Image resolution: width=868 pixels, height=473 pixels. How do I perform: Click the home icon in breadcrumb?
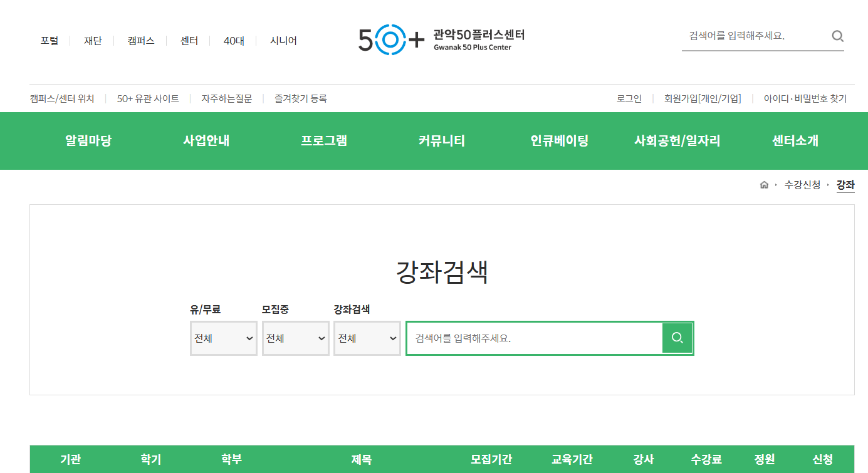coord(764,185)
